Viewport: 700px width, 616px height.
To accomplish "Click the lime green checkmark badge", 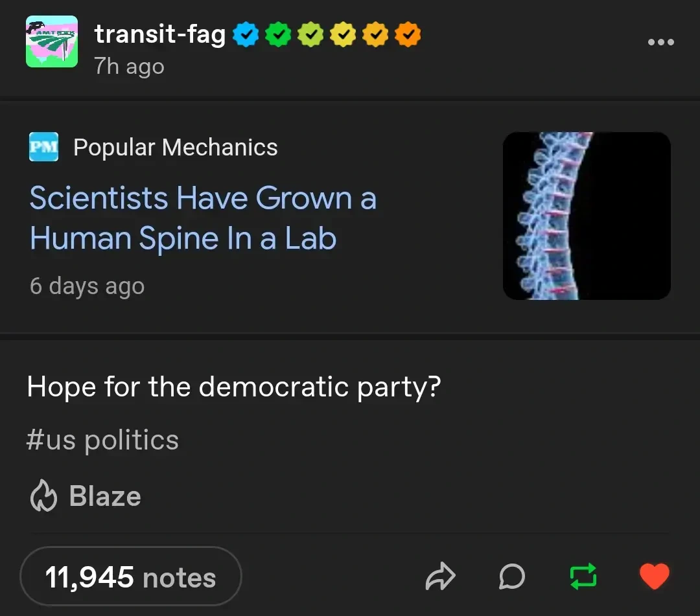I will 310,34.
